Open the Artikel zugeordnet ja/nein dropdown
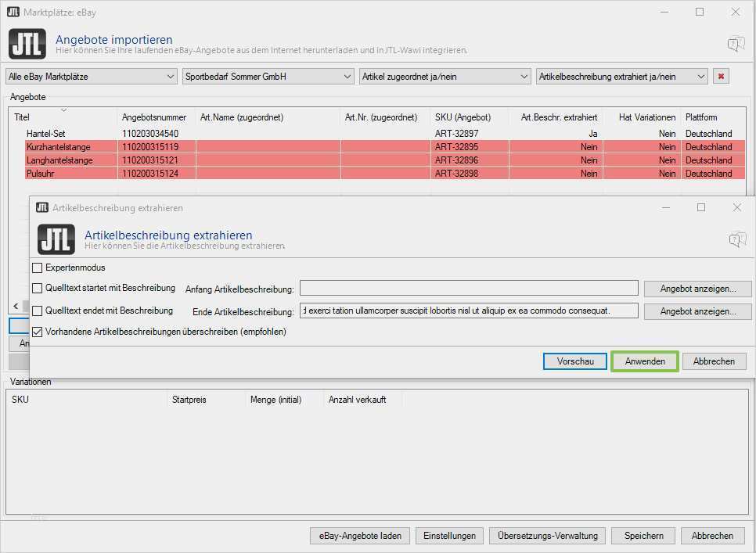Screen dimensions: 756x553 coord(445,77)
